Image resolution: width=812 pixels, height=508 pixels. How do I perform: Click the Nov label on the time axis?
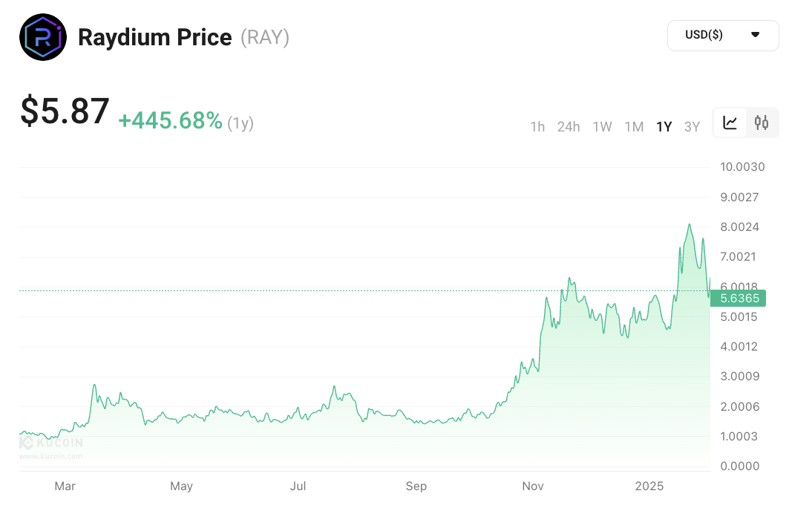click(533, 486)
